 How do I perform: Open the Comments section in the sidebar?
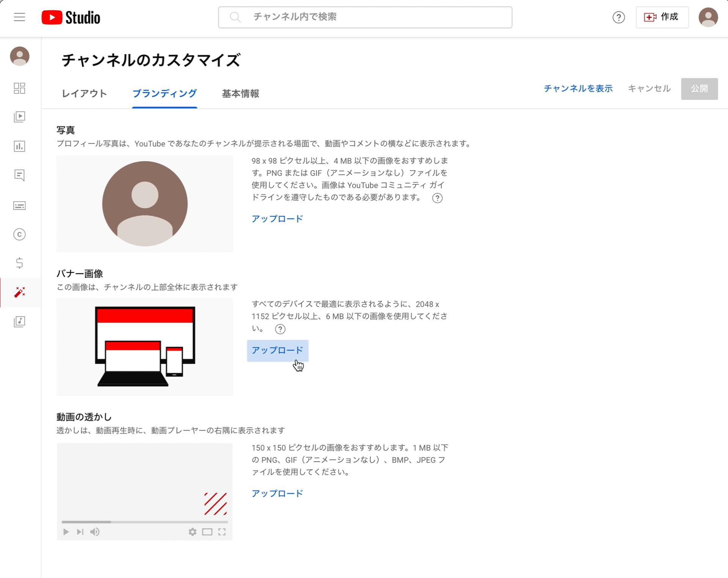tap(19, 175)
